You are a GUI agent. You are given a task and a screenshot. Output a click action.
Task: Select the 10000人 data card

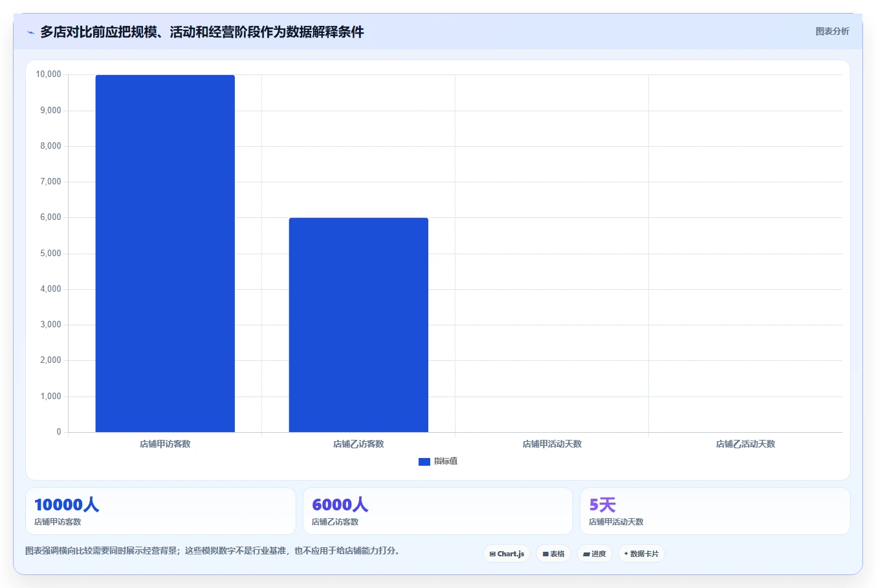[160, 511]
